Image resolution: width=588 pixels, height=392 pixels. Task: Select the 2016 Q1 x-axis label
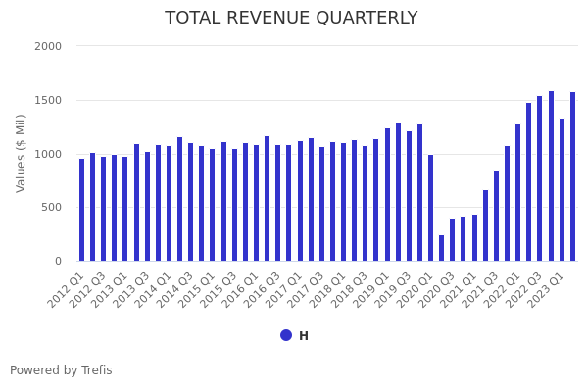241,287
